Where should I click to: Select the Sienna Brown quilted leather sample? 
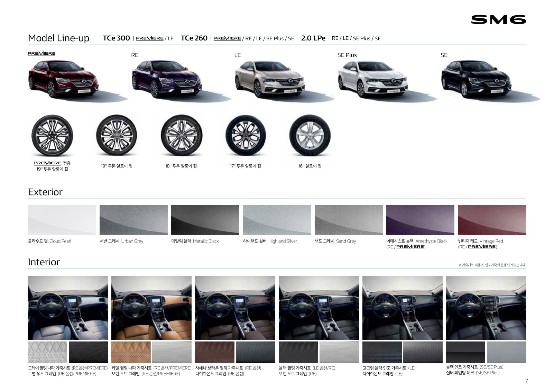[215, 352]
